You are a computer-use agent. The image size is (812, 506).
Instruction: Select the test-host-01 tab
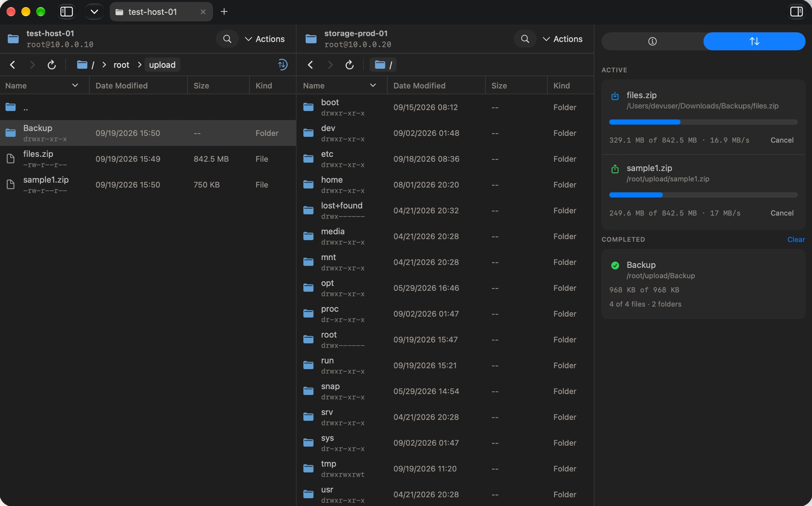click(x=161, y=12)
